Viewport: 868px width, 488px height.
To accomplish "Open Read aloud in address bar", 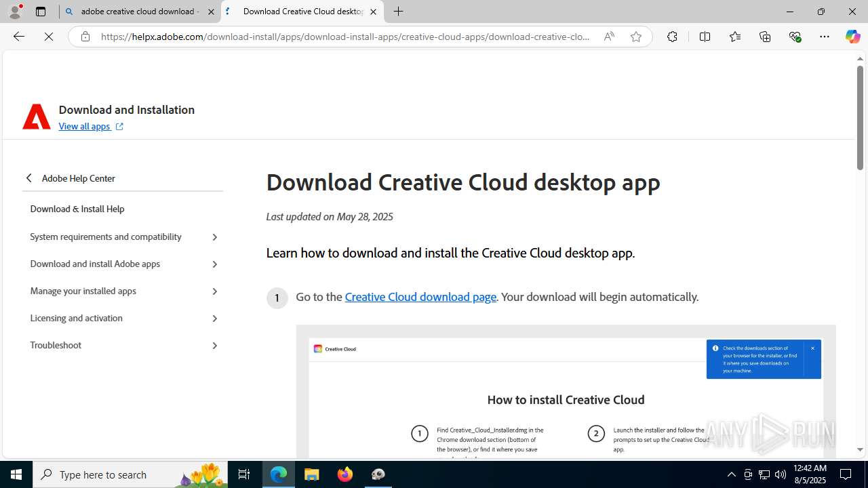I will pos(609,37).
